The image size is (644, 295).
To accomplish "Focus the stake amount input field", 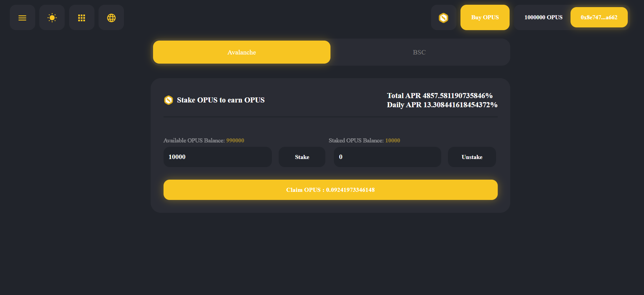I will coord(218,157).
